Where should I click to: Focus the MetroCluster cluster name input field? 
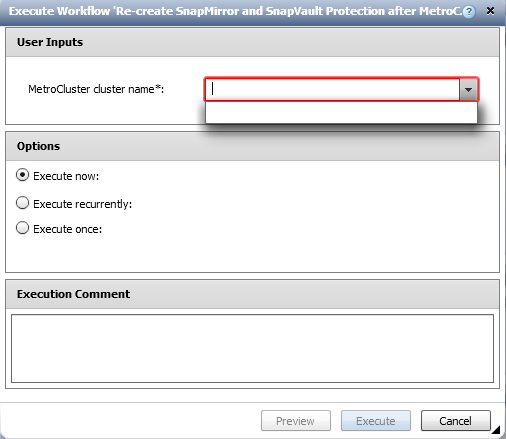pyautogui.click(x=333, y=89)
